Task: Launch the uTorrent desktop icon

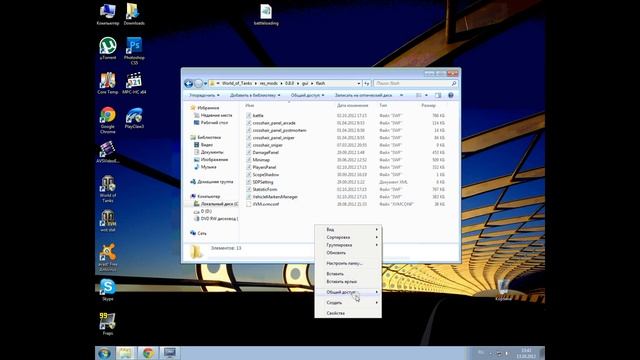Action: (x=108, y=49)
